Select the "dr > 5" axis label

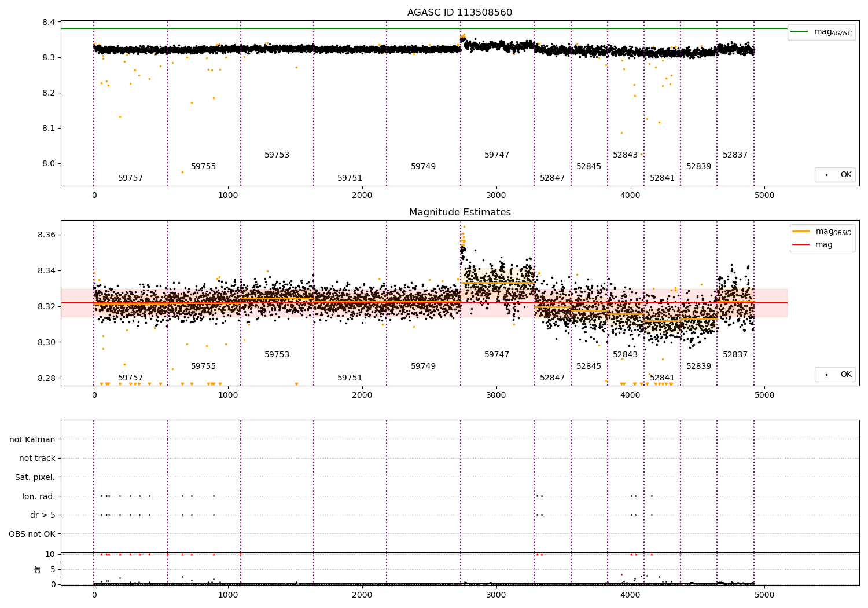[x=42, y=515]
